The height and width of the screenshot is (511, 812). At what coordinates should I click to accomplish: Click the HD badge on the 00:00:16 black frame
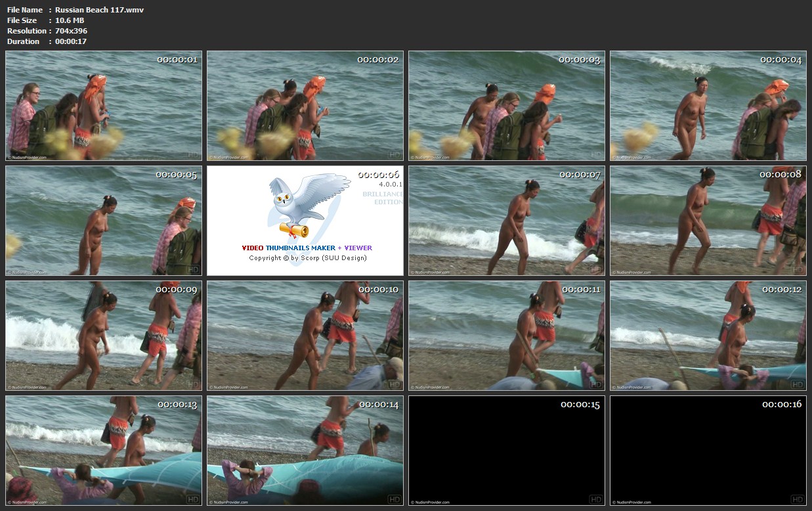(x=797, y=500)
